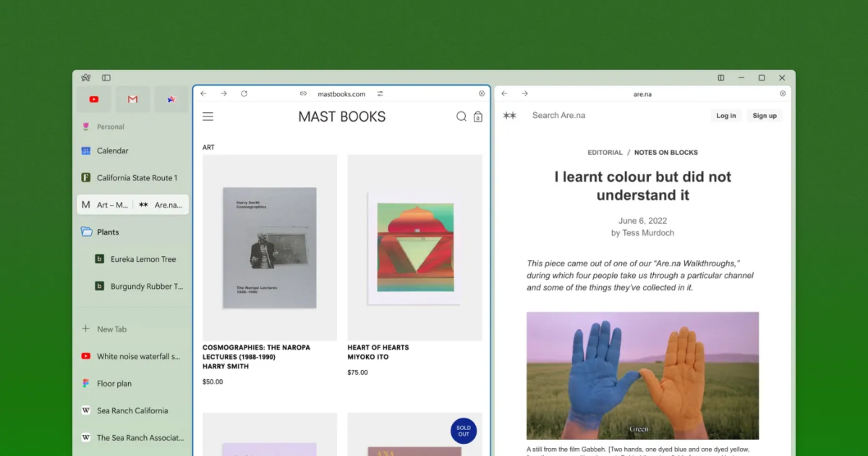Screen dimensions: 868x456
Task: Click the Are.na asterisk logo
Action: click(x=510, y=115)
